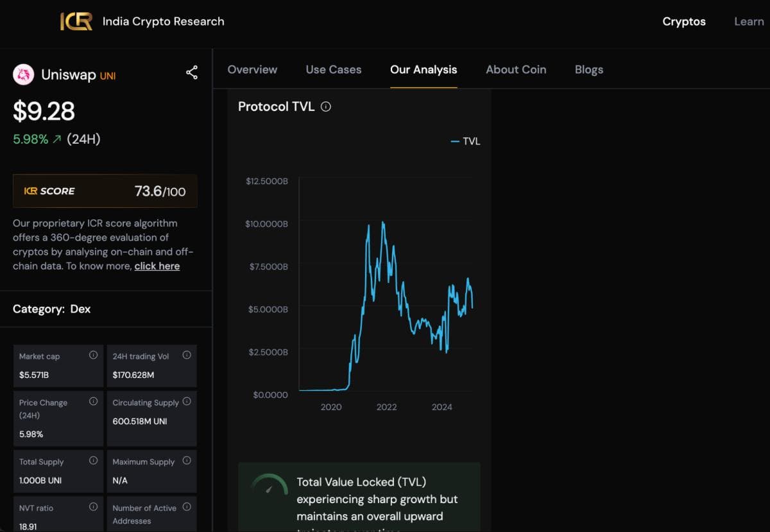Click the Active Addresses info icon
The width and height of the screenshot is (770, 532).
pos(187,506)
